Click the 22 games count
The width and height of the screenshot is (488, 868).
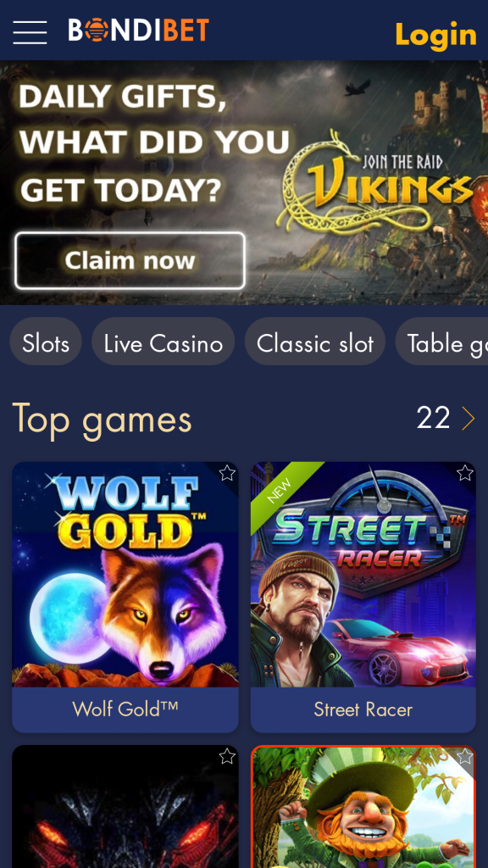433,419
